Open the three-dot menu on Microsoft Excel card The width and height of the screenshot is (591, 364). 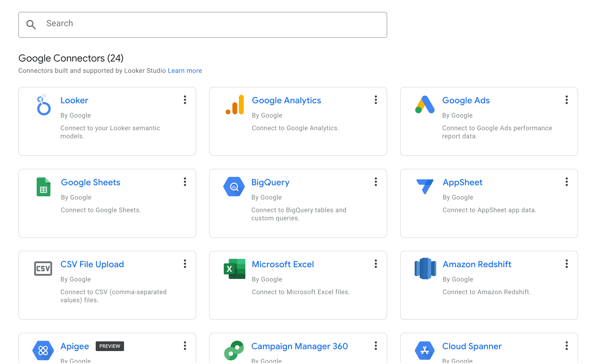click(x=376, y=264)
